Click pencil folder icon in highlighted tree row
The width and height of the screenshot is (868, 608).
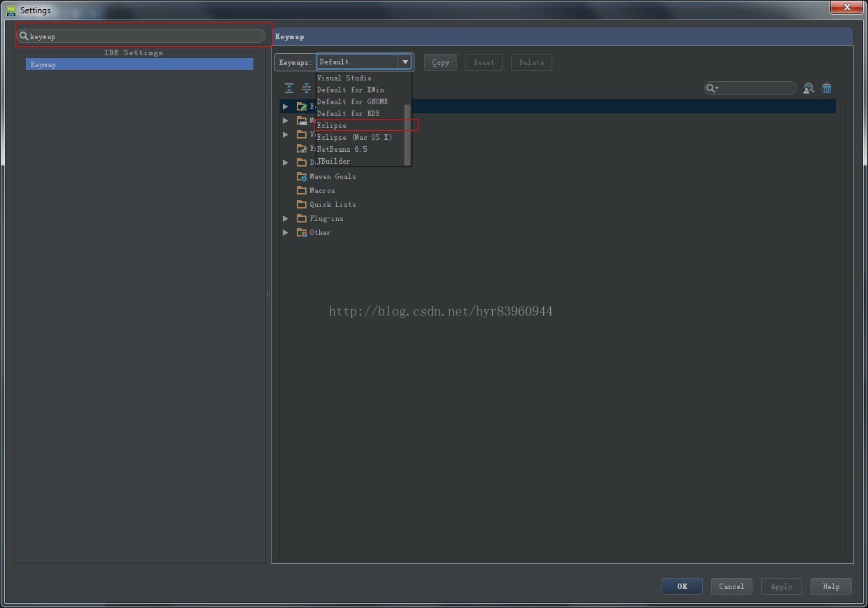tap(302, 106)
